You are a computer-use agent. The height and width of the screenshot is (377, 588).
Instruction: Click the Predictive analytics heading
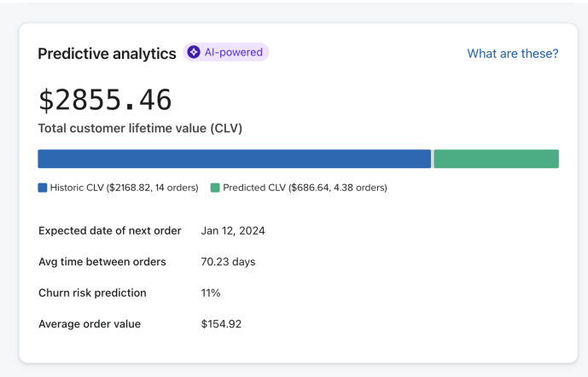point(107,54)
